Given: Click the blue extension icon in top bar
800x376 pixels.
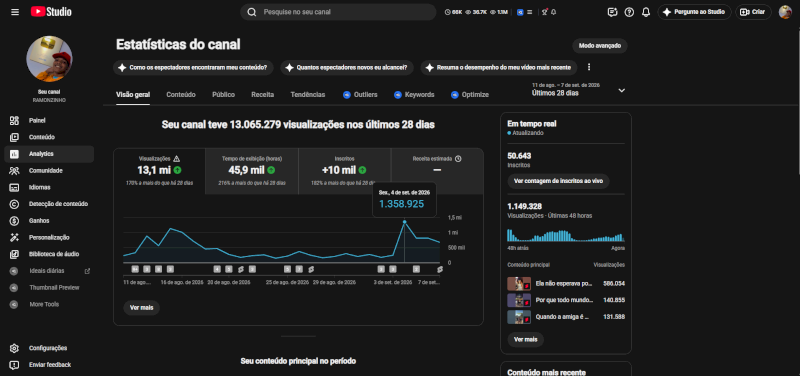Looking at the screenshot, I should [520, 12].
